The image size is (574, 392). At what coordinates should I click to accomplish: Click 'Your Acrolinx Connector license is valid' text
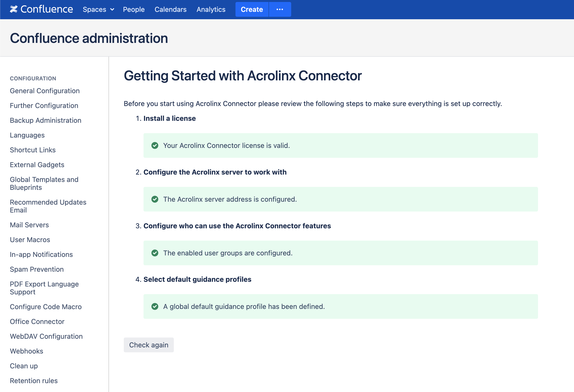pos(227,145)
